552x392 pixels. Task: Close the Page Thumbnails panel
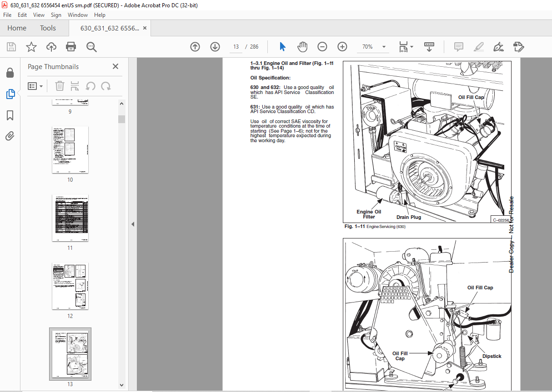(x=115, y=66)
